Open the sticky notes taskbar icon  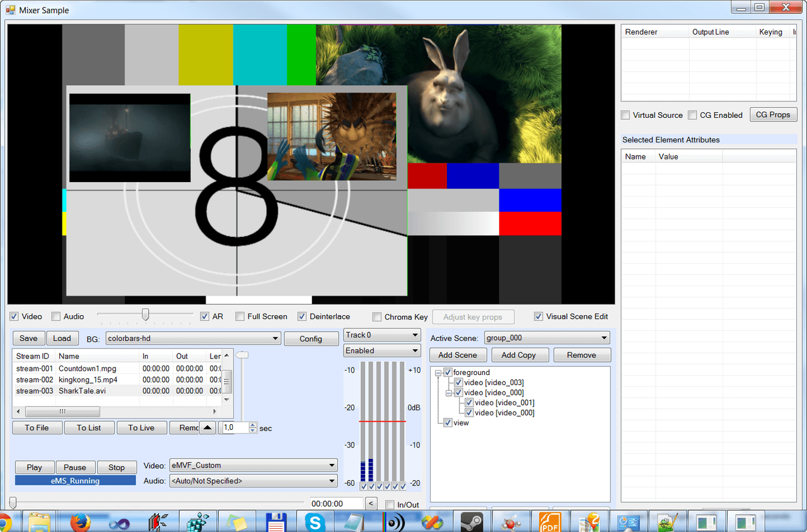click(238, 522)
